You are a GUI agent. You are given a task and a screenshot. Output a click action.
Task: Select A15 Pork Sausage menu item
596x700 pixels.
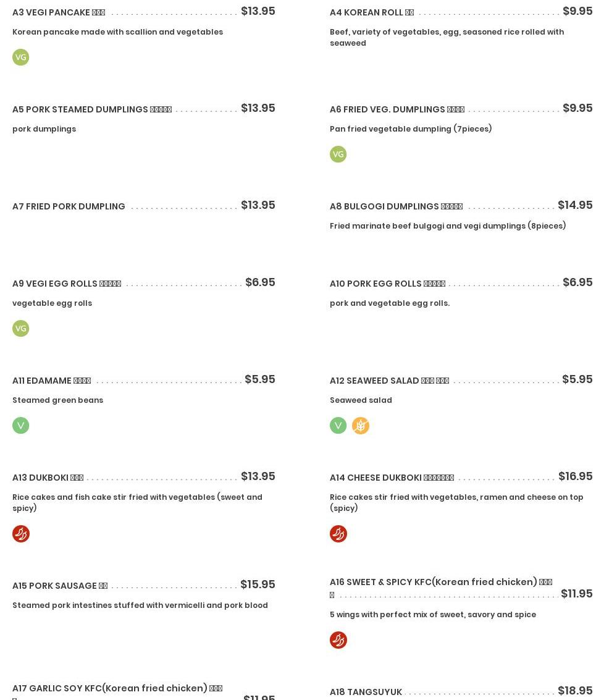[60, 586]
